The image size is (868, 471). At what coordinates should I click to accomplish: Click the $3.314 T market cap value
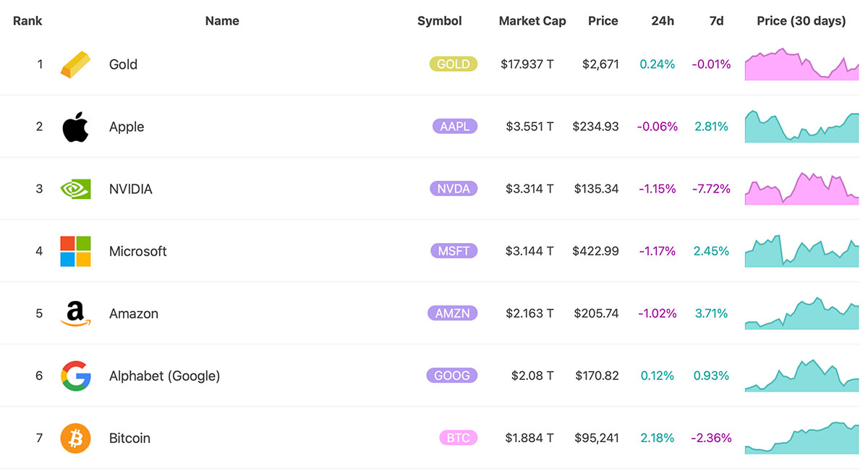click(x=530, y=189)
